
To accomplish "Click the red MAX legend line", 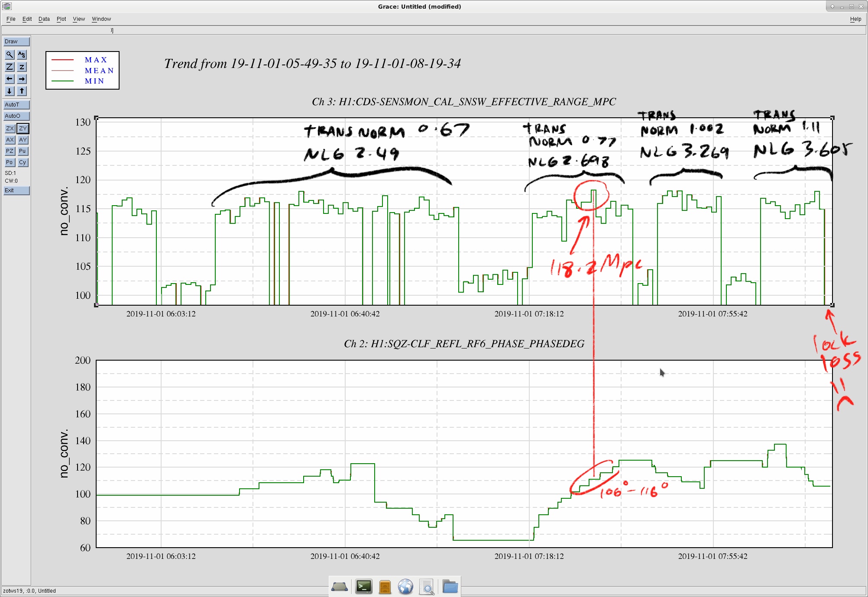I will (x=63, y=60).
